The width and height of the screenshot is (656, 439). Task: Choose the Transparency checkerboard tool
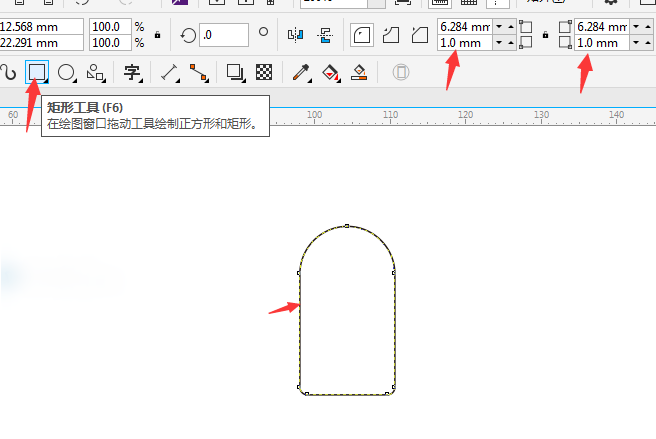point(264,72)
